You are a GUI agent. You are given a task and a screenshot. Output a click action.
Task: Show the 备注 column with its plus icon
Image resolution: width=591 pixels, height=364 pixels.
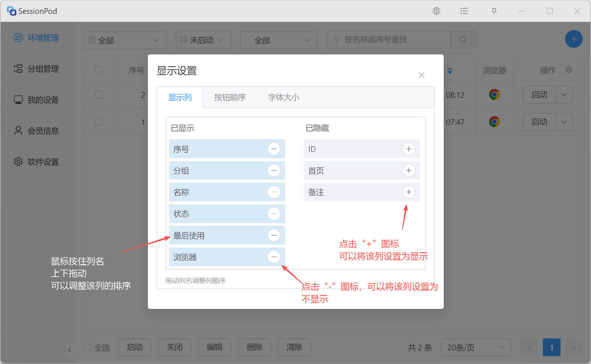coord(409,192)
